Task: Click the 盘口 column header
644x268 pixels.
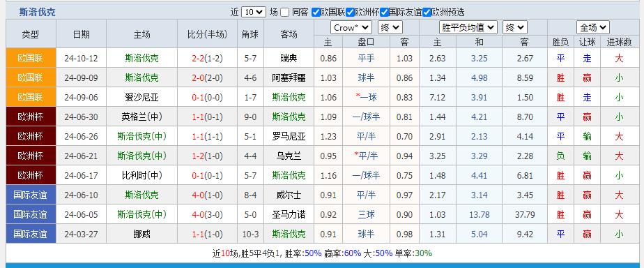Action: tap(366, 42)
